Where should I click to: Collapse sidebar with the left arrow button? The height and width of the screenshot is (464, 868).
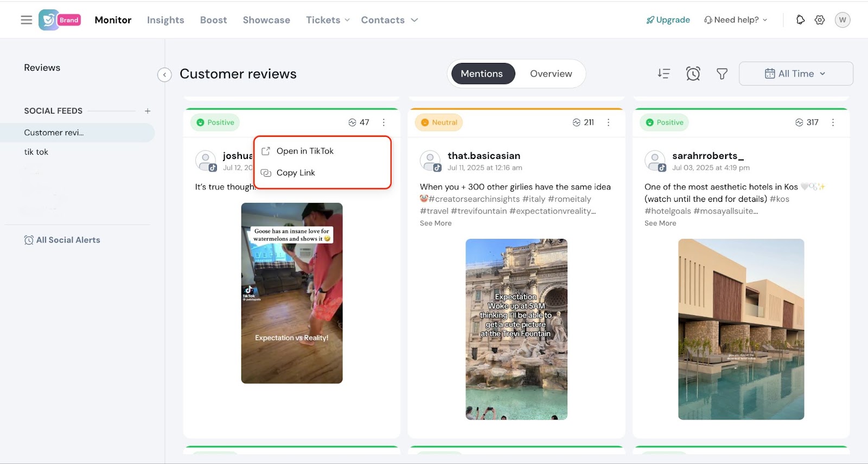164,74
